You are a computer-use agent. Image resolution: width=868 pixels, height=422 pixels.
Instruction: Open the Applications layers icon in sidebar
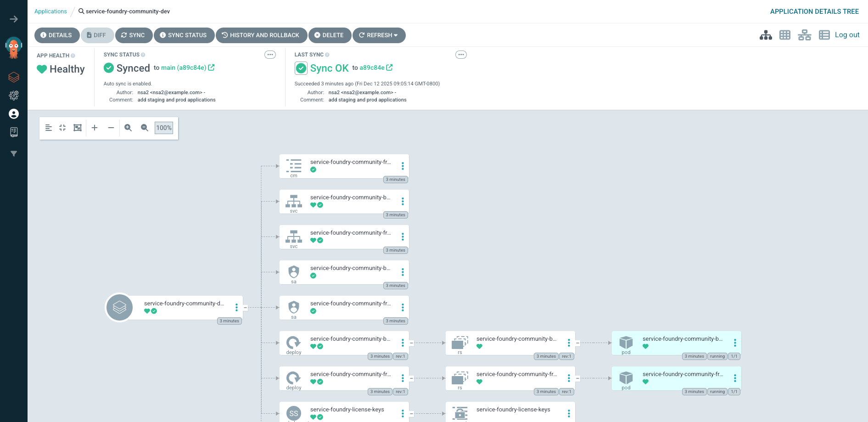(x=14, y=77)
